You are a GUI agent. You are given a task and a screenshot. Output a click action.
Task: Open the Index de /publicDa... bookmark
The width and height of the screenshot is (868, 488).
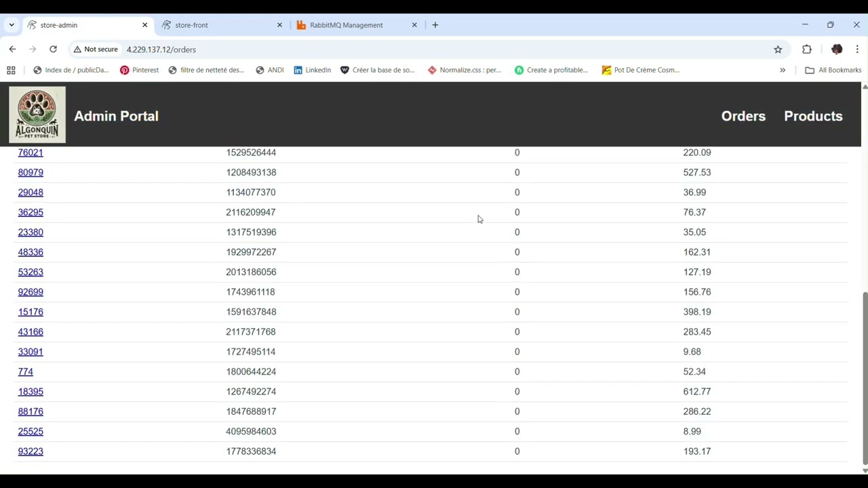pos(71,70)
